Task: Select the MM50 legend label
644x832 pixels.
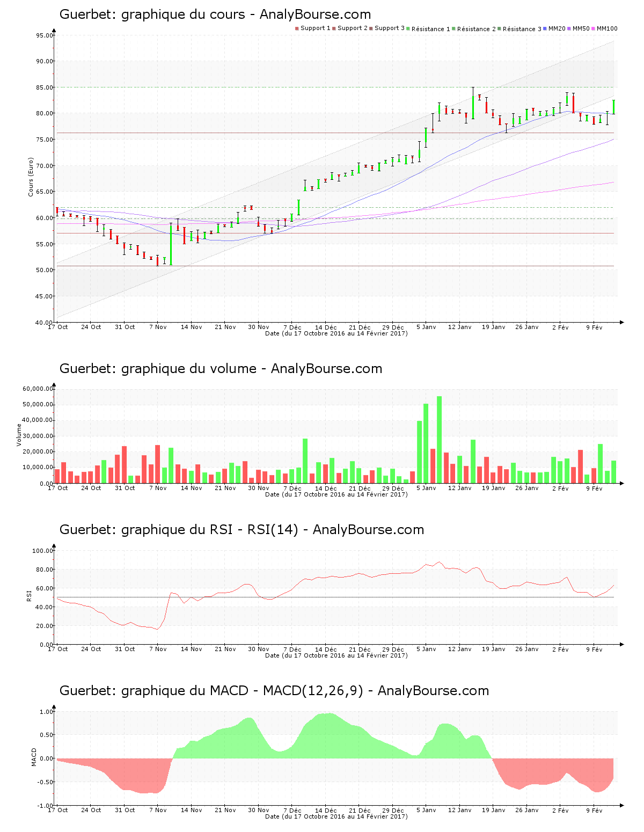Action: pos(581,28)
